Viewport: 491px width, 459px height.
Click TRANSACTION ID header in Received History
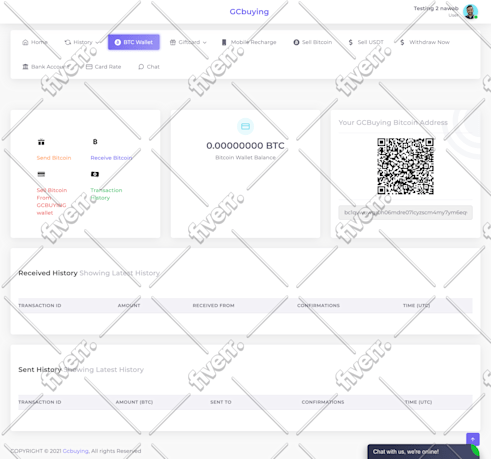pos(40,305)
